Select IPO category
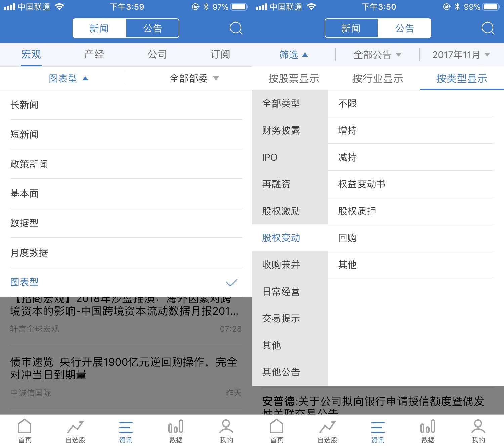The height and width of the screenshot is (448, 504). tap(290, 157)
